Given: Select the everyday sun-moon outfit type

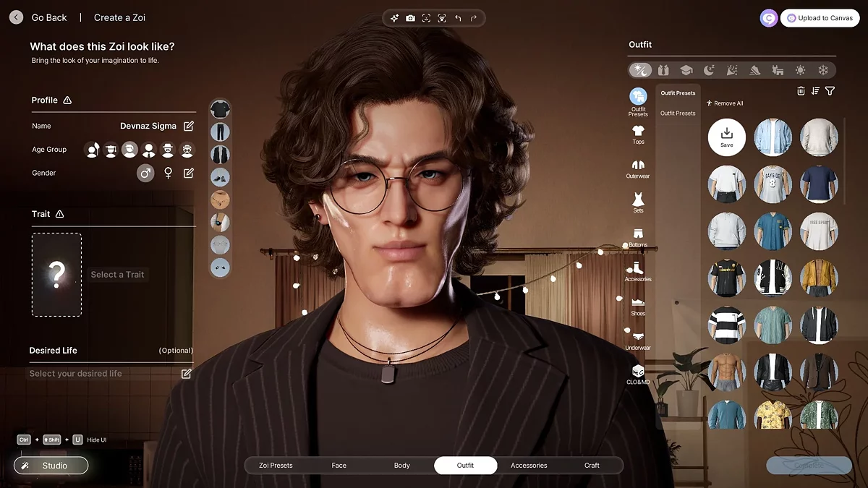Looking at the screenshot, I should tap(640, 70).
